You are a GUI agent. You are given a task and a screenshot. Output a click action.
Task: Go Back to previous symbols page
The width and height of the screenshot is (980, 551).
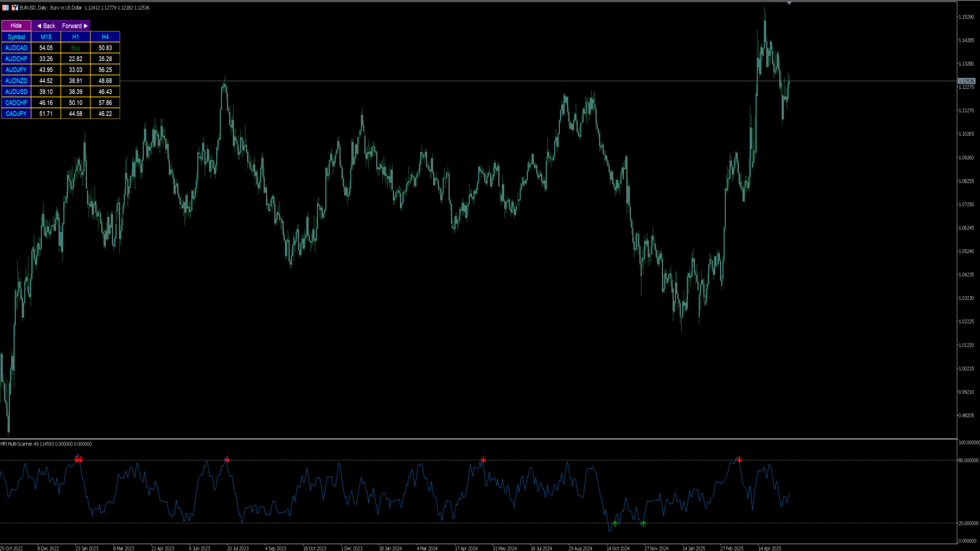46,26
